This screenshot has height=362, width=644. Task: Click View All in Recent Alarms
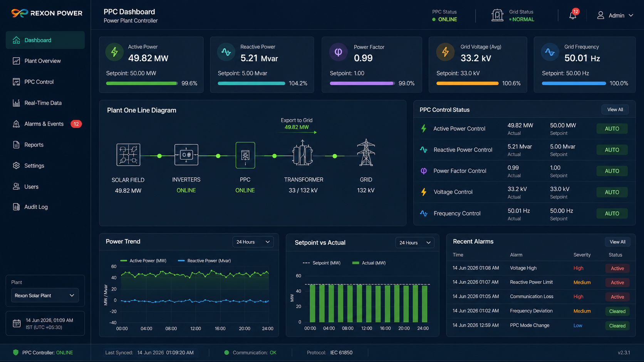pos(617,242)
